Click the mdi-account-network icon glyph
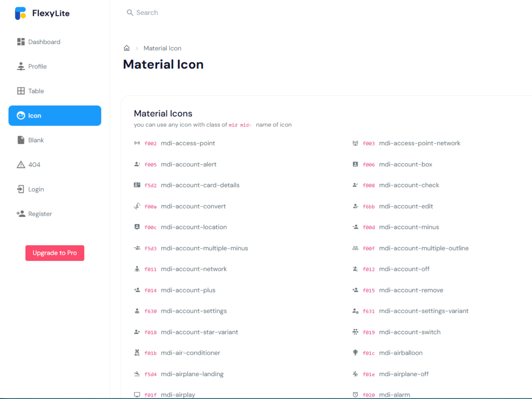This screenshot has width=532, height=399. click(x=137, y=269)
